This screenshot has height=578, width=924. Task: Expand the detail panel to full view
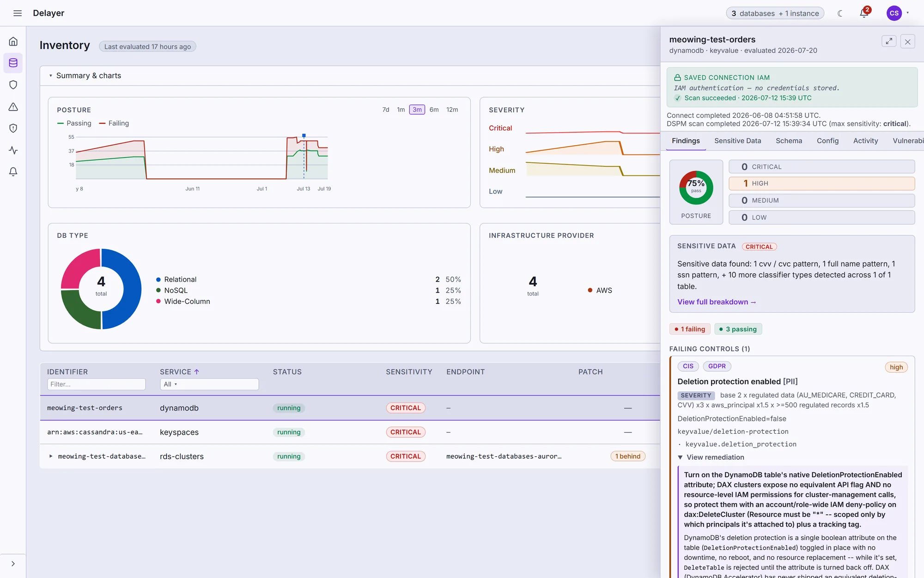pos(889,41)
